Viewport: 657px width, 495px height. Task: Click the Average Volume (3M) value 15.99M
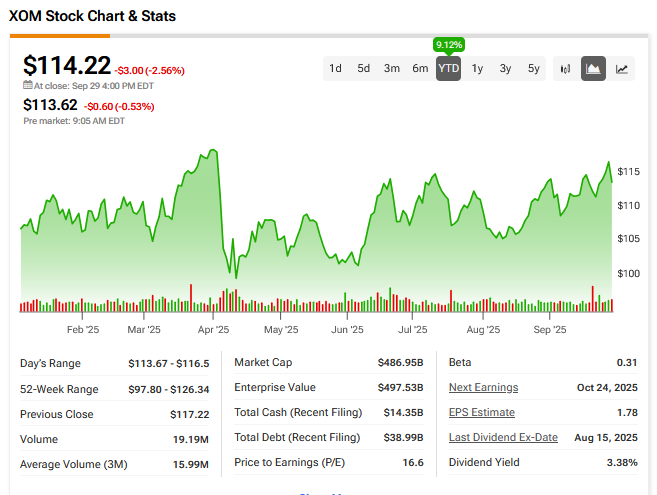coord(191,464)
